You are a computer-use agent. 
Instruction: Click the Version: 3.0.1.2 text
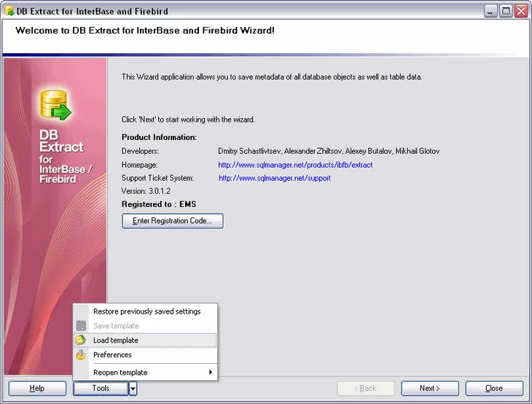[x=146, y=191]
